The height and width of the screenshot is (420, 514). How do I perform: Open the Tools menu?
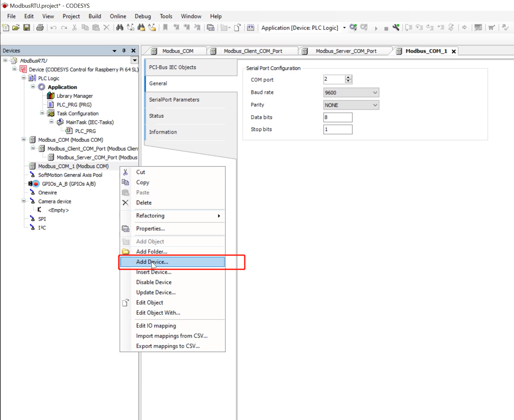pyautogui.click(x=166, y=16)
